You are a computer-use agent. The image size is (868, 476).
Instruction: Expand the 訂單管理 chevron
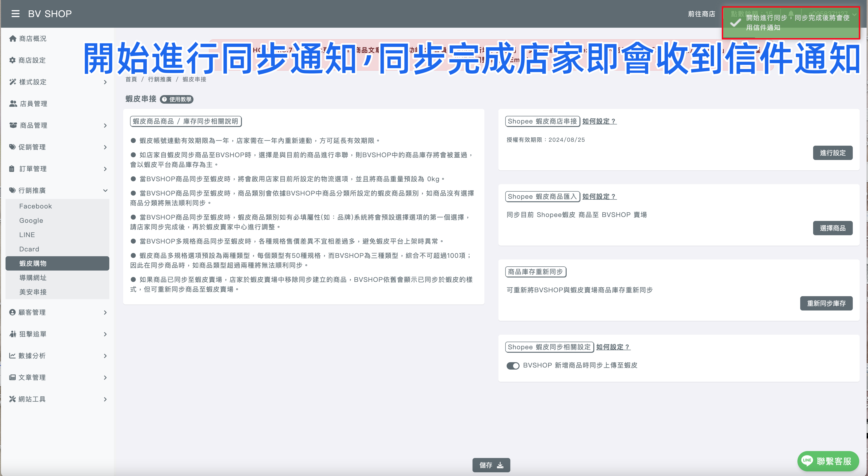coord(105,169)
